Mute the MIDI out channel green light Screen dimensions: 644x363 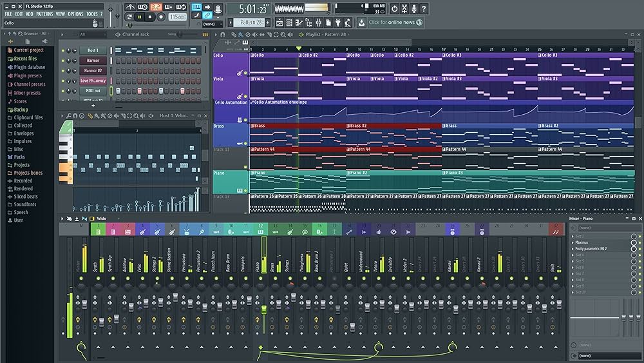pyautogui.click(x=63, y=92)
